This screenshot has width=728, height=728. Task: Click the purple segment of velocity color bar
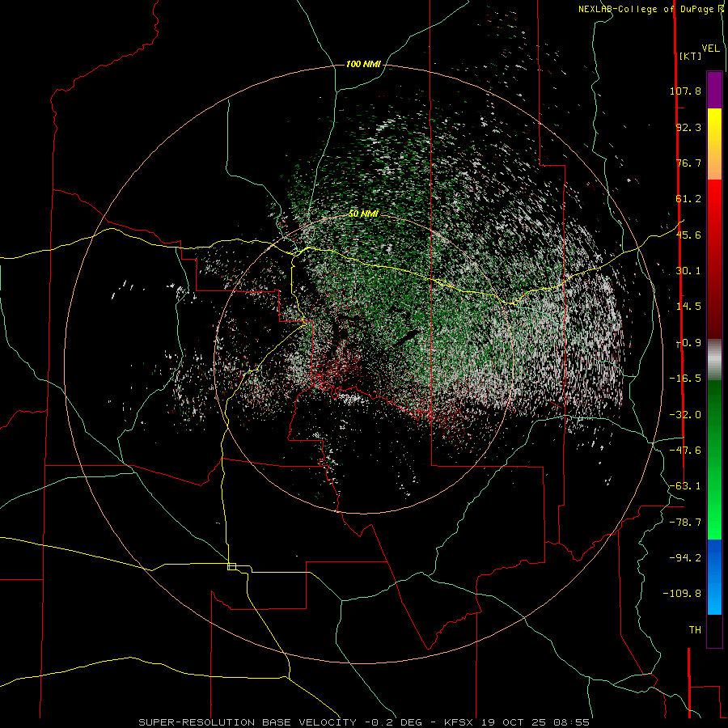tap(714, 90)
